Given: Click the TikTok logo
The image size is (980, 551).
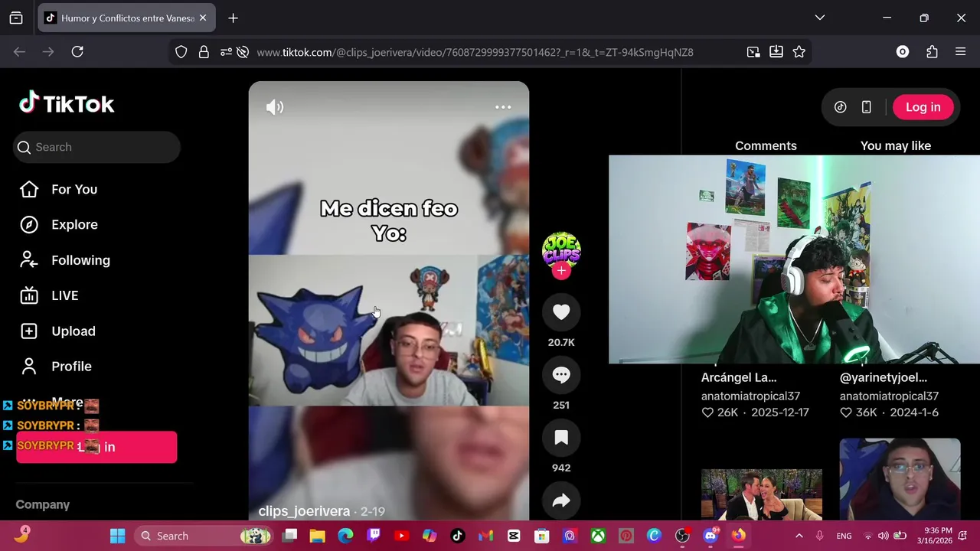Looking at the screenshot, I should [x=67, y=103].
